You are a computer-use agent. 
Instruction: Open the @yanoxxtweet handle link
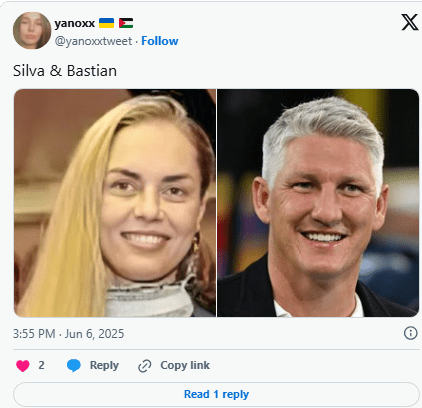click(93, 41)
